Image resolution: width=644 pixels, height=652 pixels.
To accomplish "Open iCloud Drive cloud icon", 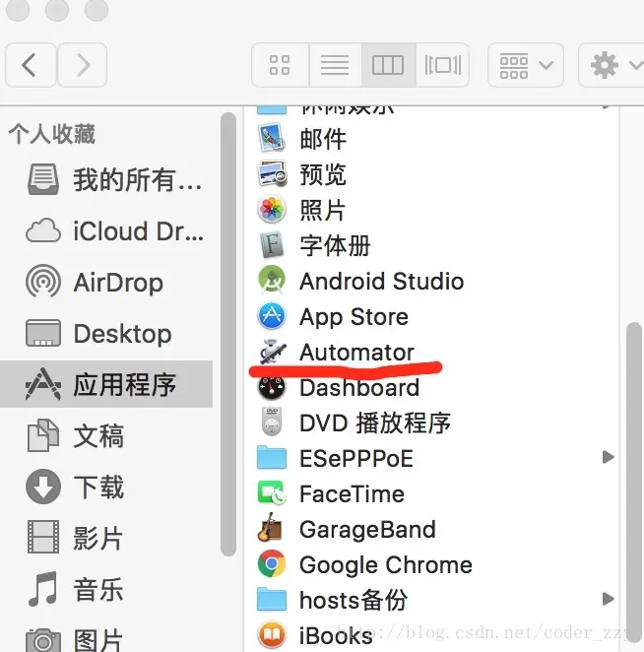I will (43, 230).
